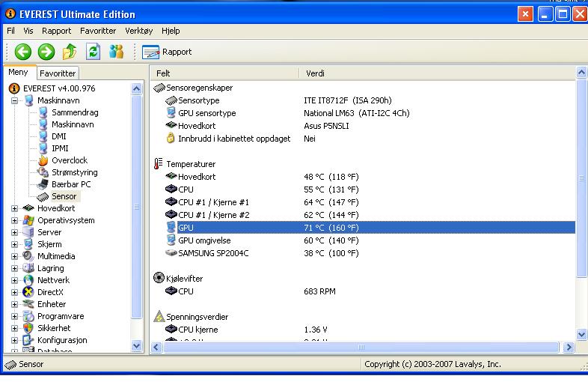Expand the Operativsystem tree node

point(14,220)
